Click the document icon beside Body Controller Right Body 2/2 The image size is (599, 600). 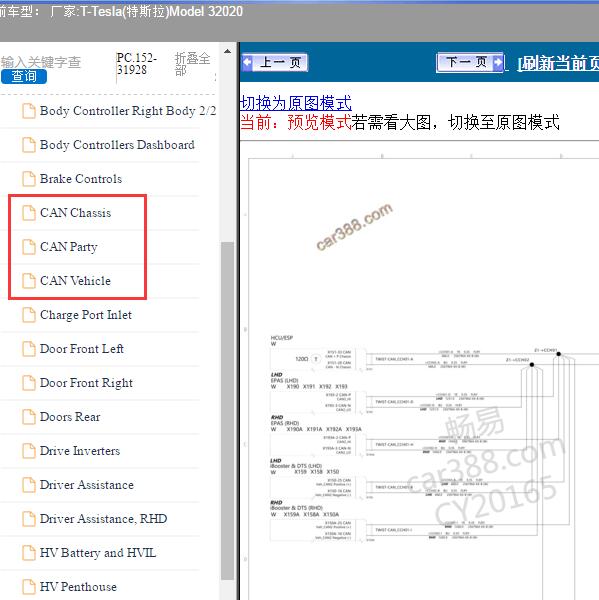point(29,111)
